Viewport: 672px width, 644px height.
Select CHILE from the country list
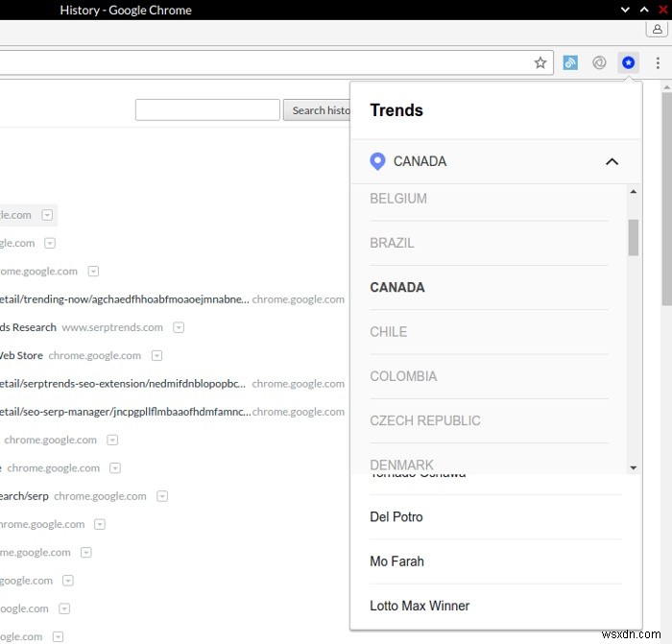489,332
